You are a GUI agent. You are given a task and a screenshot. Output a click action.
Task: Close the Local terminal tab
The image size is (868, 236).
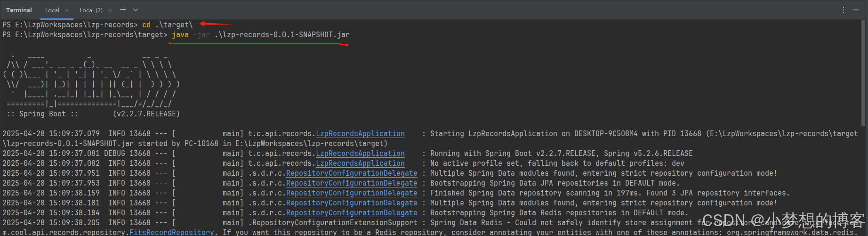click(67, 10)
